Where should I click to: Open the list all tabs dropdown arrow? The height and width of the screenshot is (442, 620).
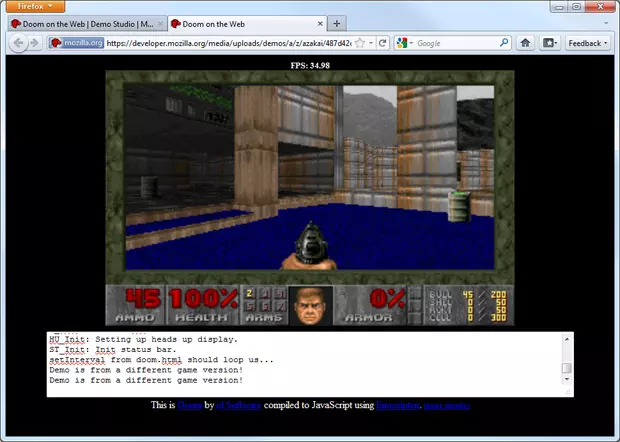pyautogui.click(x=606, y=23)
